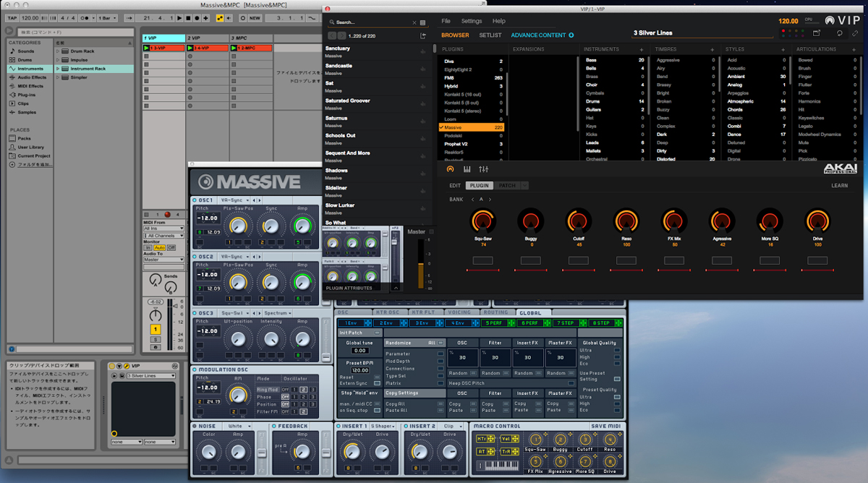Image resolution: width=868 pixels, height=483 pixels.
Task: Clear the VIP search field with X
Action: 414,22
